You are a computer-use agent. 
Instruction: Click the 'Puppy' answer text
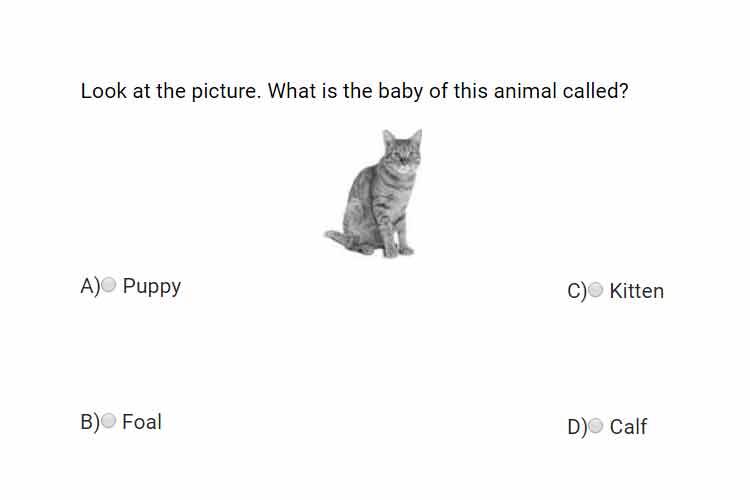click(152, 287)
